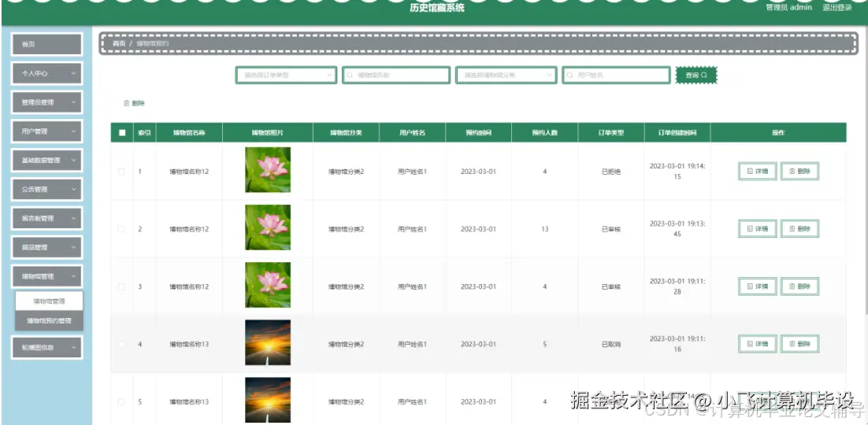Check the checkbox for row 2

(x=122, y=229)
